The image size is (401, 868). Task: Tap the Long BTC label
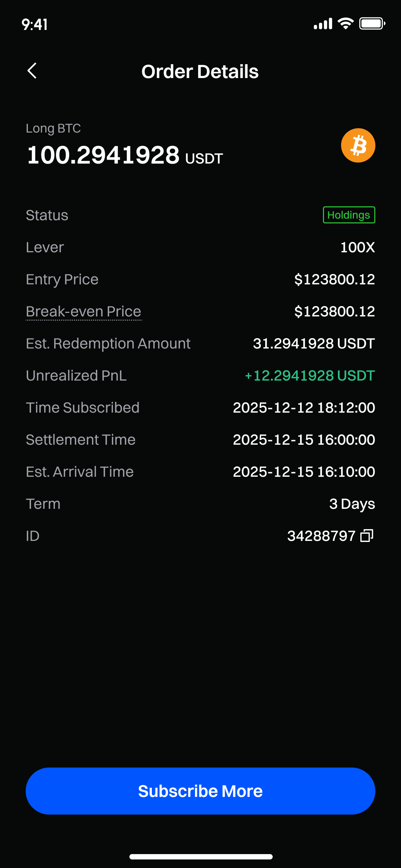[53, 128]
